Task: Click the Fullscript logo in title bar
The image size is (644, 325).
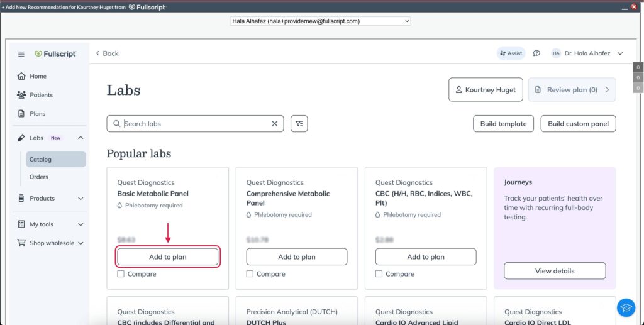Action: pos(147,8)
